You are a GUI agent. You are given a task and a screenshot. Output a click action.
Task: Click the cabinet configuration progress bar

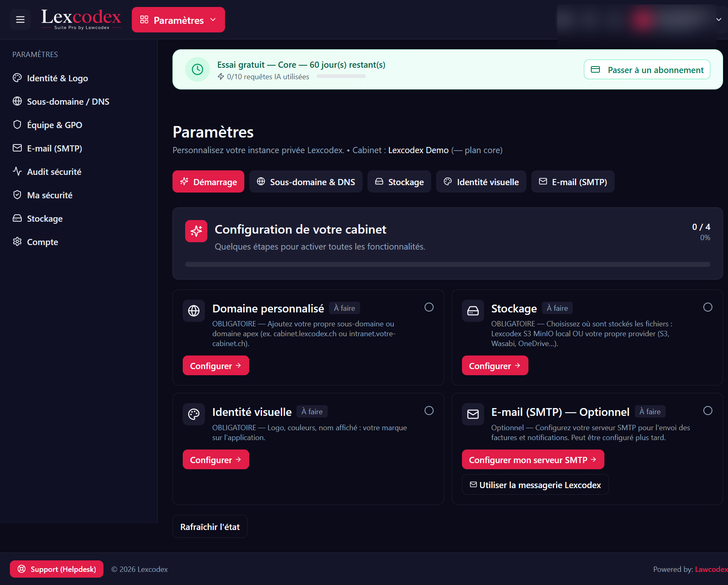[x=448, y=264]
